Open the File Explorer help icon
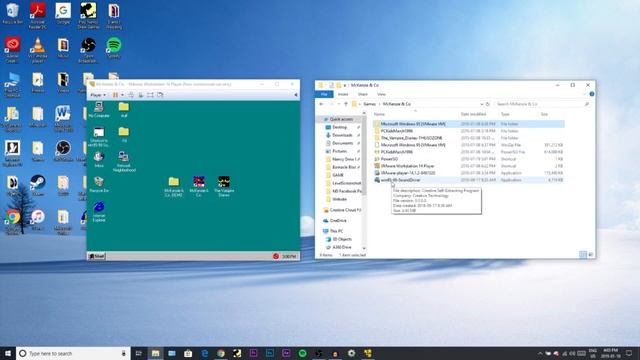 [591, 94]
